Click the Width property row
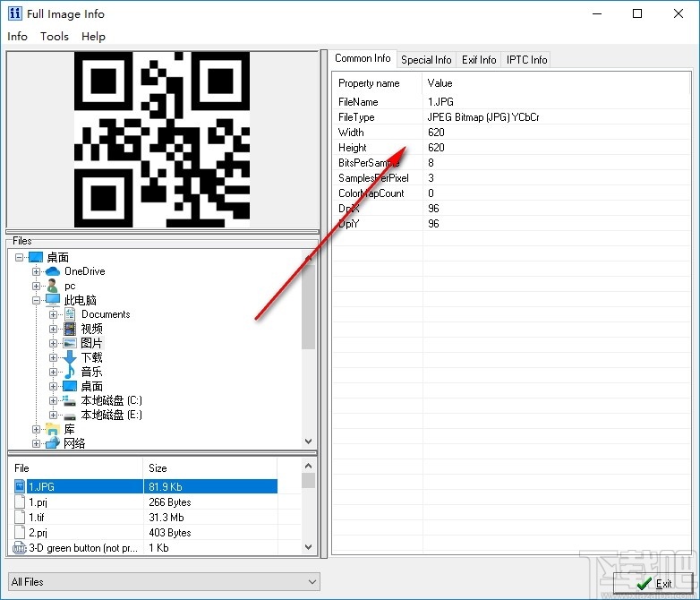This screenshot has width=700, height=600. [512, 133]
